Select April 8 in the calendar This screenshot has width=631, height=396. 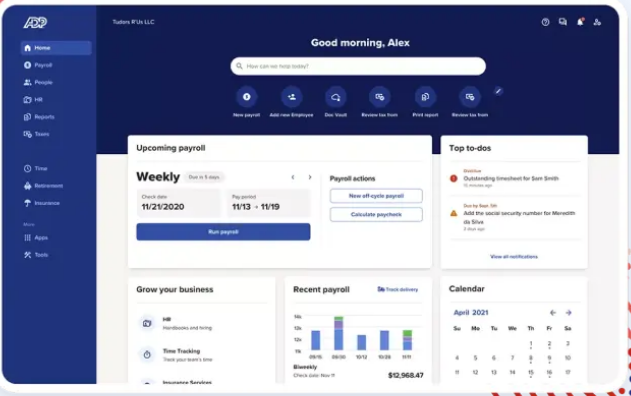[531, 358]
